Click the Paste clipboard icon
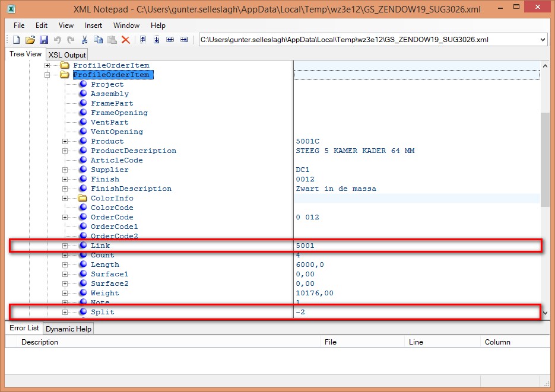This screenshot has width=555, height=392. [x=112, y=40]
